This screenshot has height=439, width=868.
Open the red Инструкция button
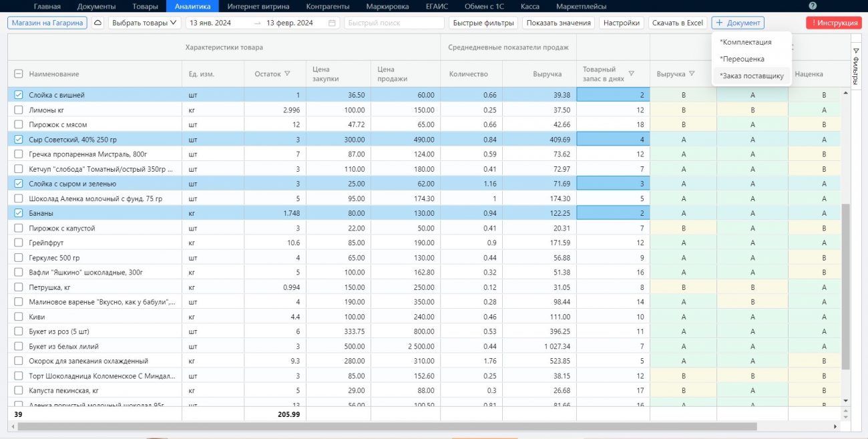click(x=833, y=23)
